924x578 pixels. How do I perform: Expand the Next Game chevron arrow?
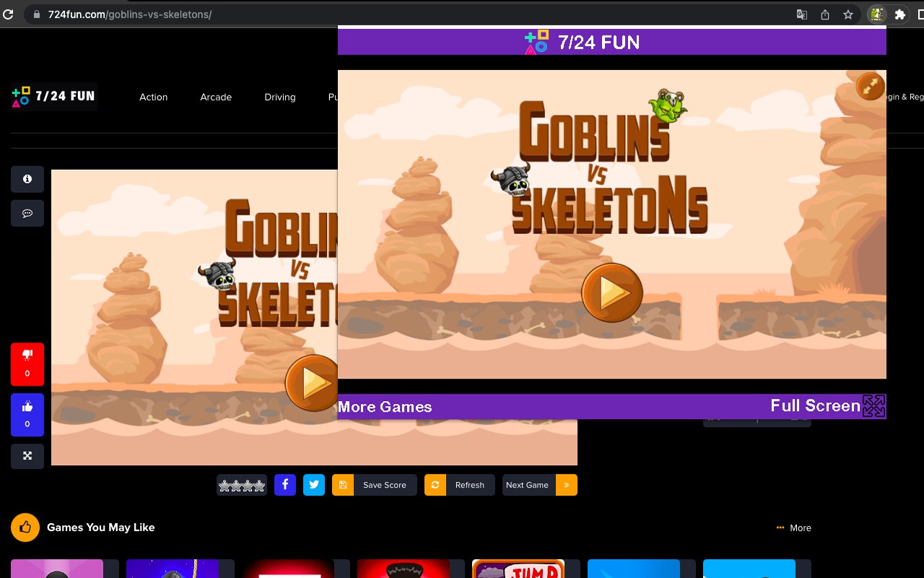coord(565,485)
